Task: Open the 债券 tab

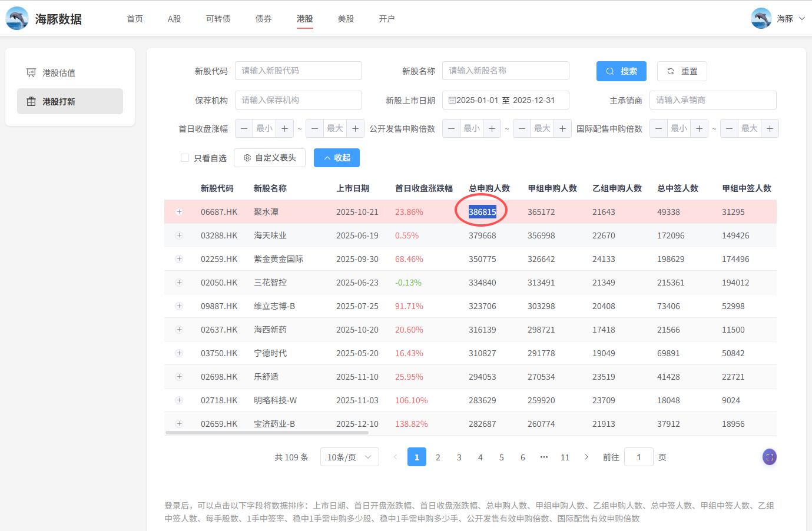Action: coord(264,19)
